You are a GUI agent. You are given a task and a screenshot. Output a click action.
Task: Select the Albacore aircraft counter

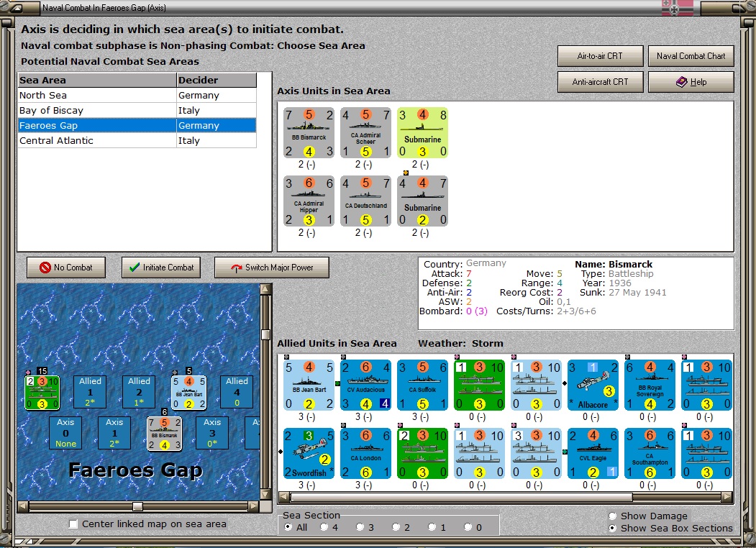[x=593, y=385]
